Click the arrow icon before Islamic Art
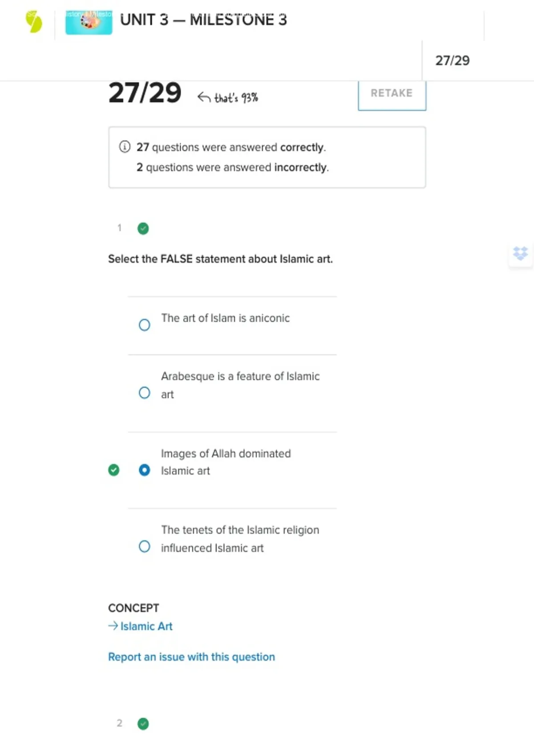 pyautogui.click(x=113, y=626)
